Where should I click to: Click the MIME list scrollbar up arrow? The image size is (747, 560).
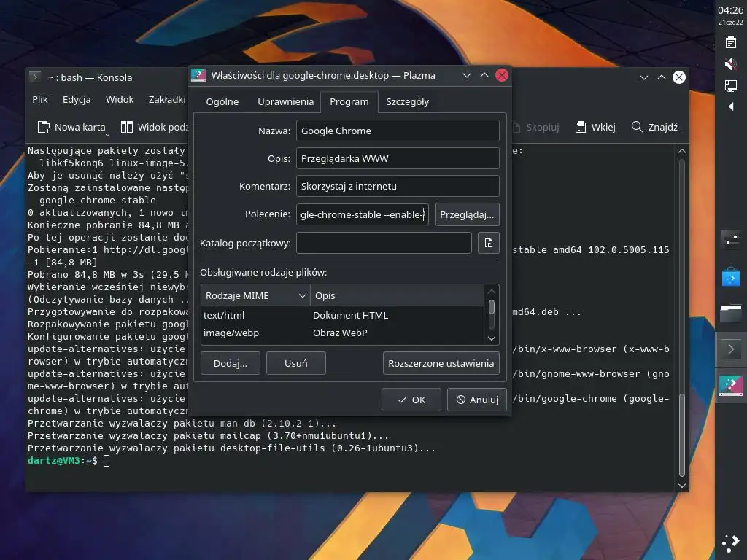click(492, 292)
